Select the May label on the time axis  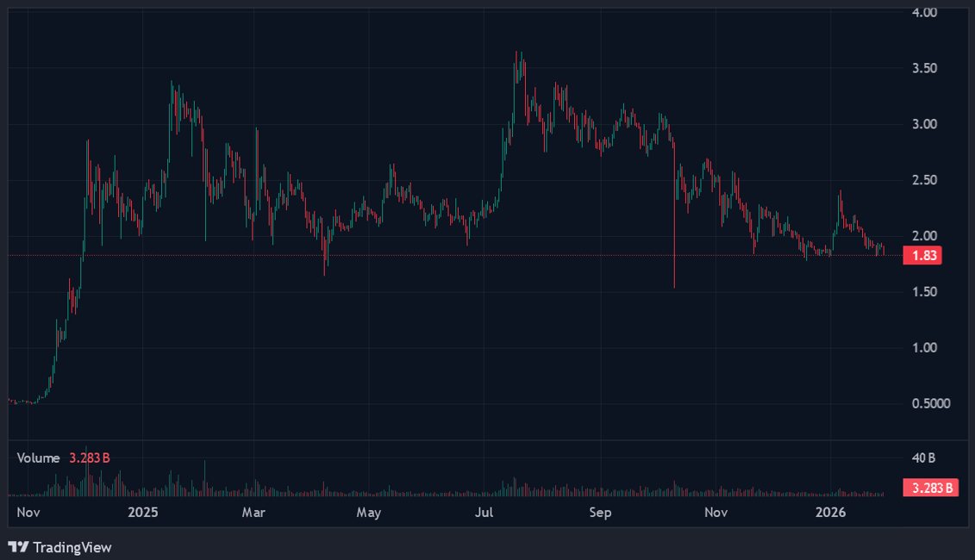(369, 512)
